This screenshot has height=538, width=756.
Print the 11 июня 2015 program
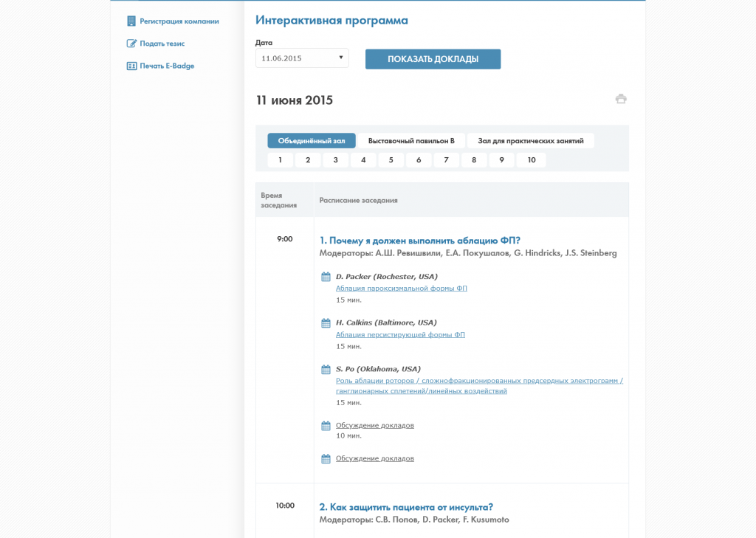click(621, 99)
